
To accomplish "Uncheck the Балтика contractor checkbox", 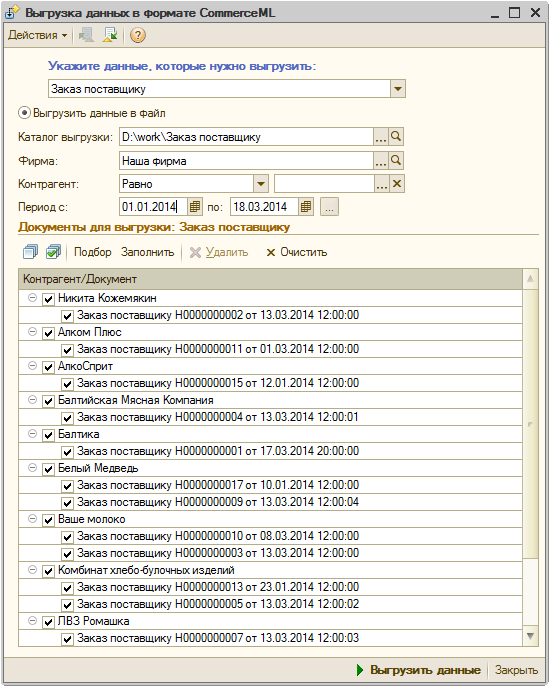I will click(x=48, y=435).
